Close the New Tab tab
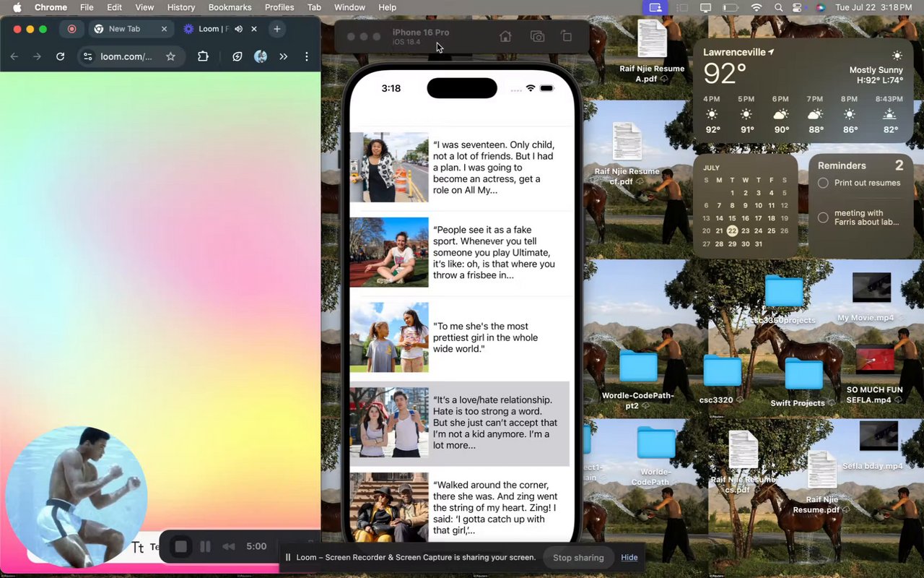The image size is (924, 578). pyautogui.click(x=164, y=29)
